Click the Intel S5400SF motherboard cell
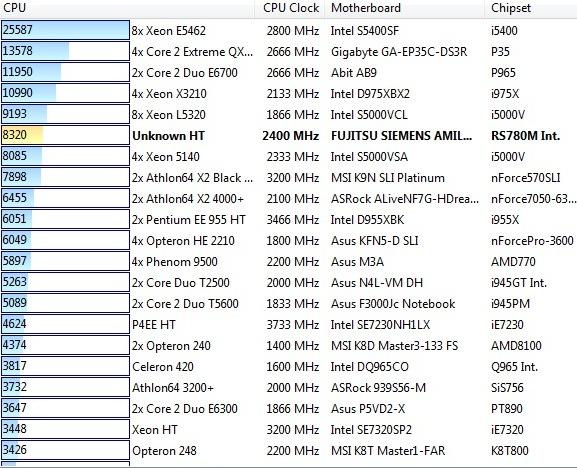This screenshot has width=577, height=468. point(364,31)
